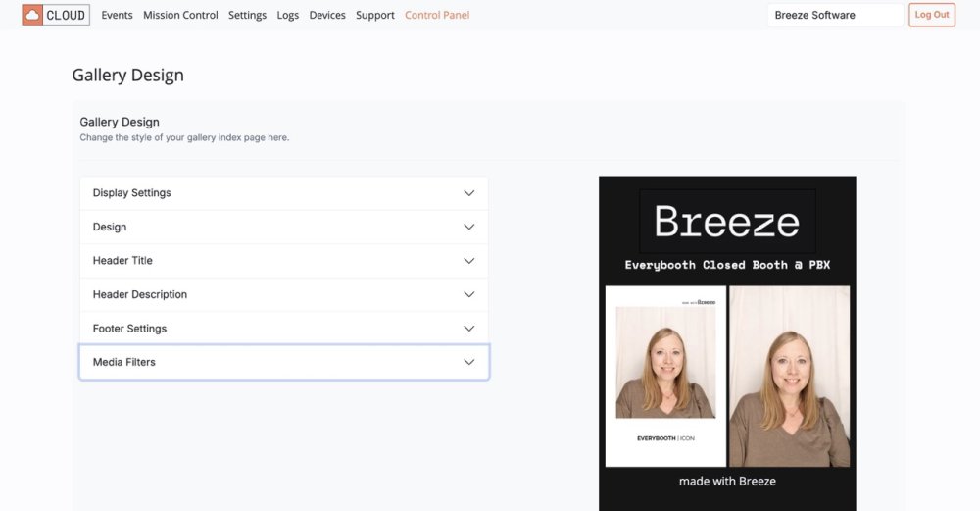Open the Logs page
Image resolution: width=980 pixels, height=511 pixels.
(x=287, y=15)
